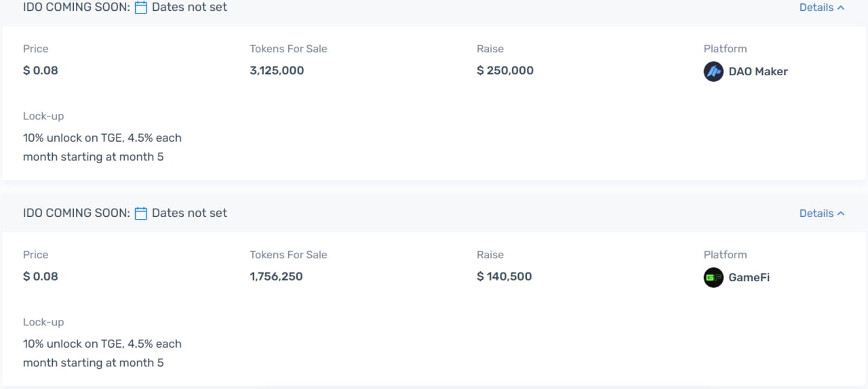The width and height of the screenshot is (868, 389).
Task: Click the calendar icon in the second IDO header
Action: click(x=141, y=213)
